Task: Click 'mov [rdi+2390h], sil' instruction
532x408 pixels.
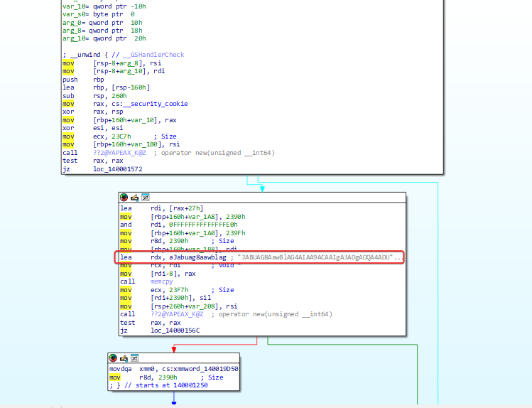Action: 165,298
